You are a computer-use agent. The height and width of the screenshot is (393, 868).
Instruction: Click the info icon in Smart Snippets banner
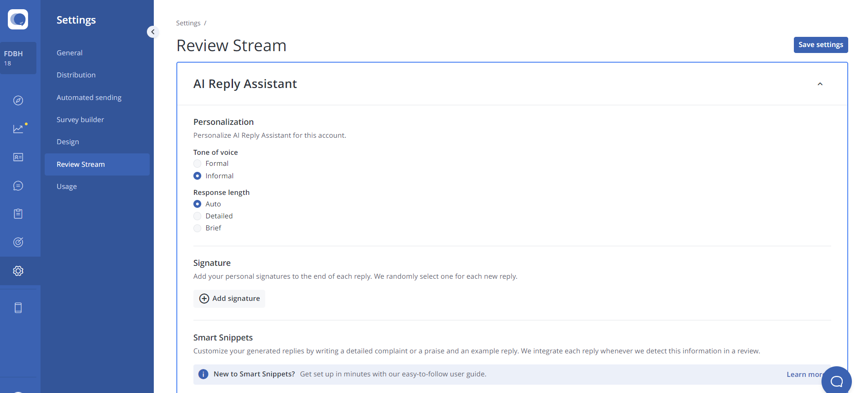pyautogui.click(x=203, y=374)
